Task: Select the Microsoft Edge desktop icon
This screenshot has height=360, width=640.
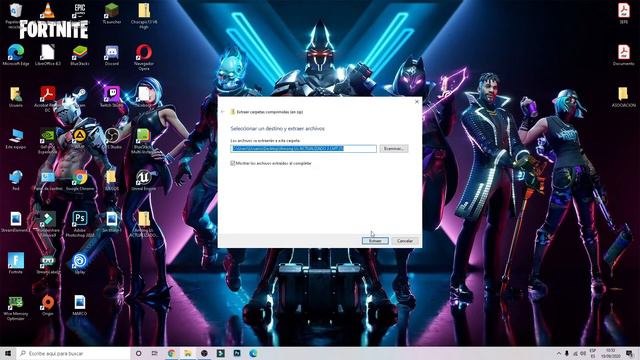Action: (16, 56)
